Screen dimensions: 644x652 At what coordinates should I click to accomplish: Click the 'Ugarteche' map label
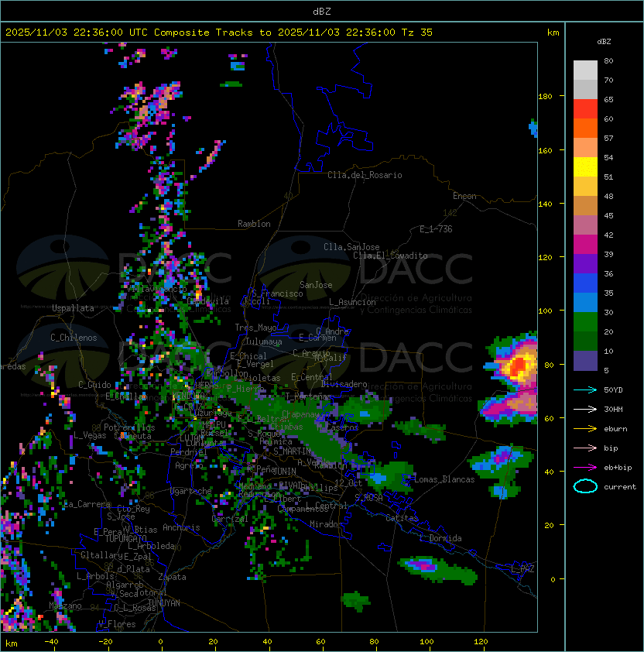tap(191, 491)
